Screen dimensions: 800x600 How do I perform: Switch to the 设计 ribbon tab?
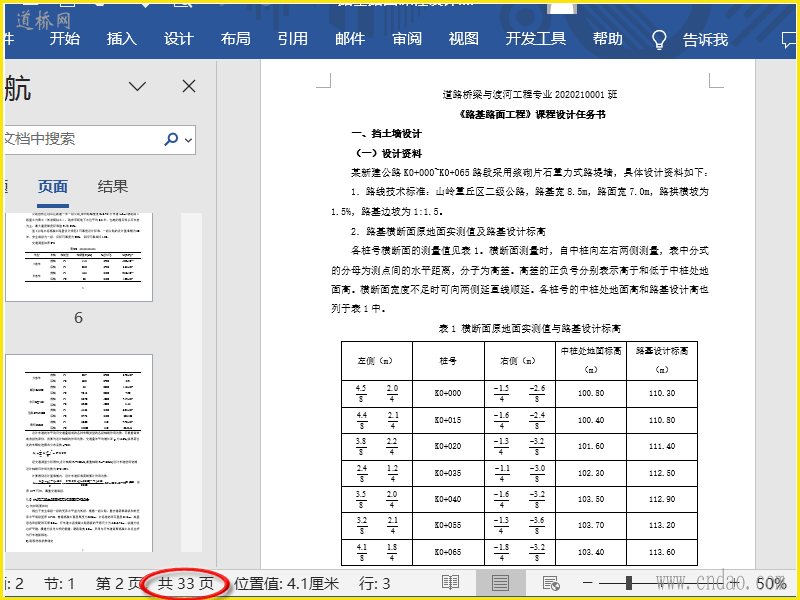pyautogui.click(x=179, y=39)
